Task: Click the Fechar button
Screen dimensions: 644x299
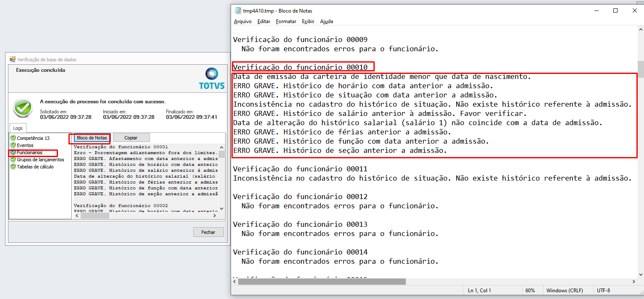Action: click(x=208, y=232)
